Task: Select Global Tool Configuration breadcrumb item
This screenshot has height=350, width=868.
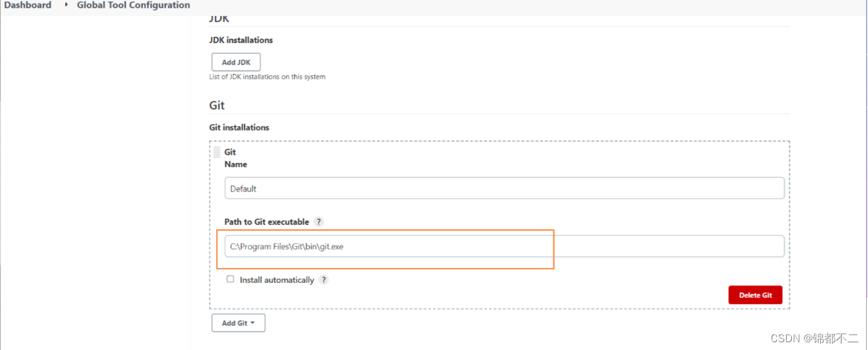Action: [x=133, y=5]
